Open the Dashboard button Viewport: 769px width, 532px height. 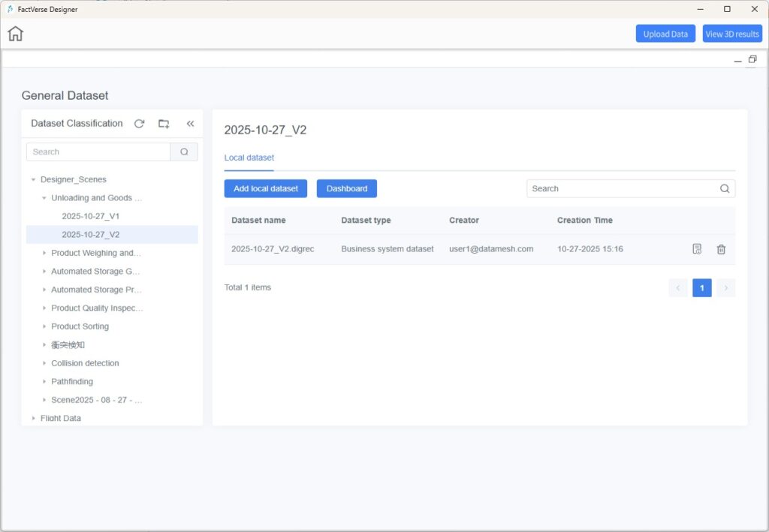click(346, 188)
